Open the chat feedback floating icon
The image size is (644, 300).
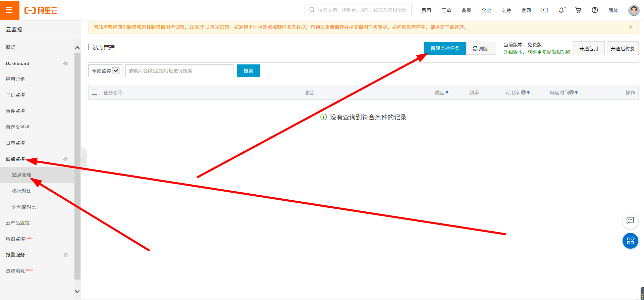630,220
